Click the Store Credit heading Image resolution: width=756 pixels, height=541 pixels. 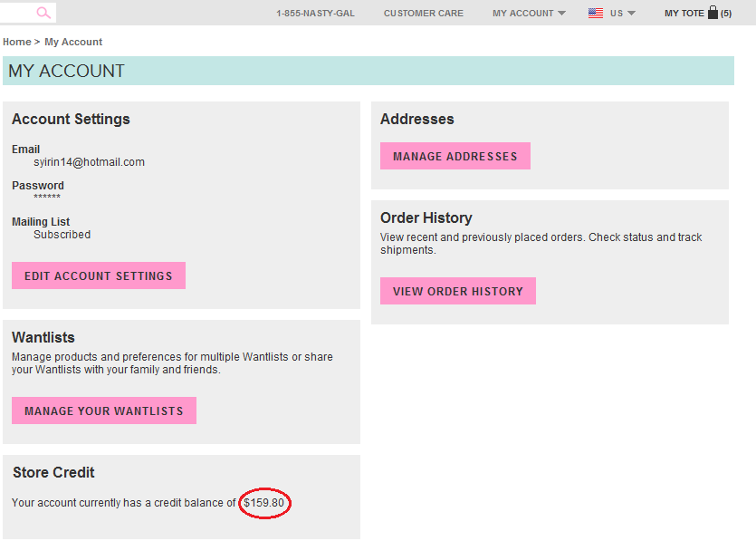click(53, 472)
